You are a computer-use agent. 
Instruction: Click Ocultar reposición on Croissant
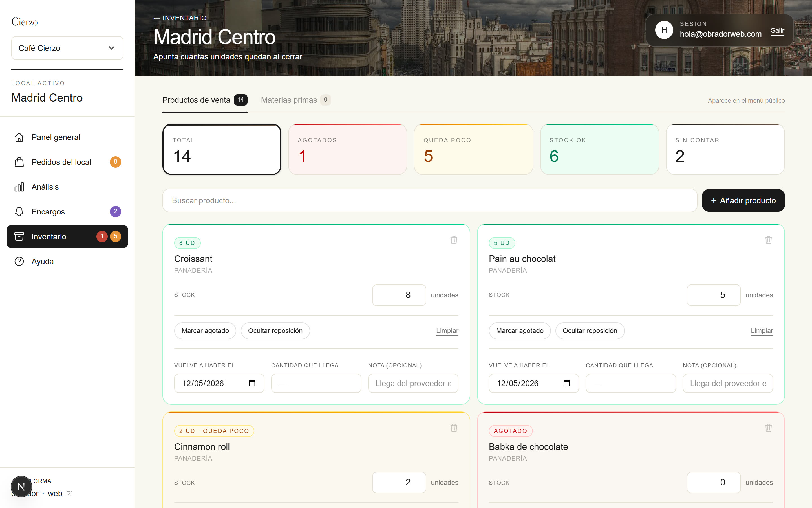[275, 331]
